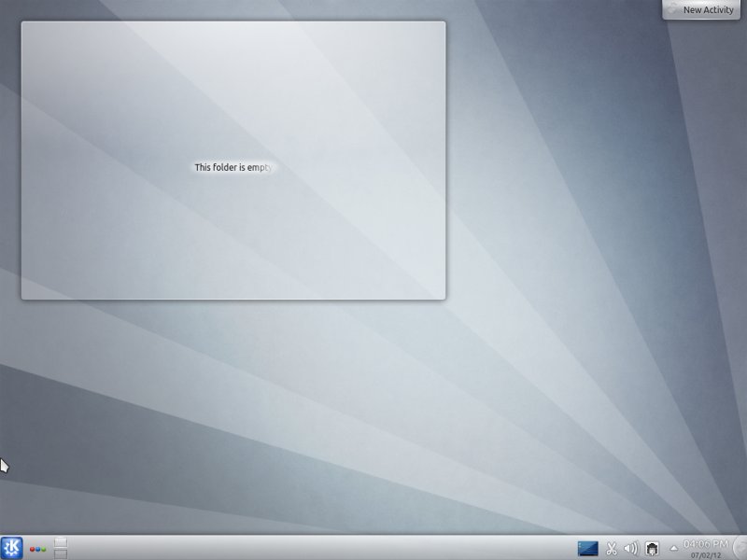Open the KDE Kickoff application launcher

click(x=12, y=548)
